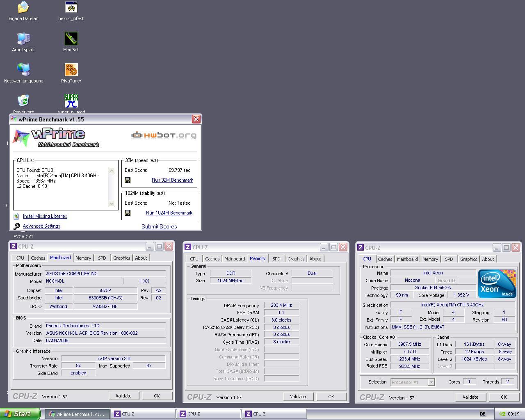Viewport: 525px width, 420px height.
Task: Open Graphics tab in Memory CPU-Z window
Action: pyautogui.click(x=296, y=259)
